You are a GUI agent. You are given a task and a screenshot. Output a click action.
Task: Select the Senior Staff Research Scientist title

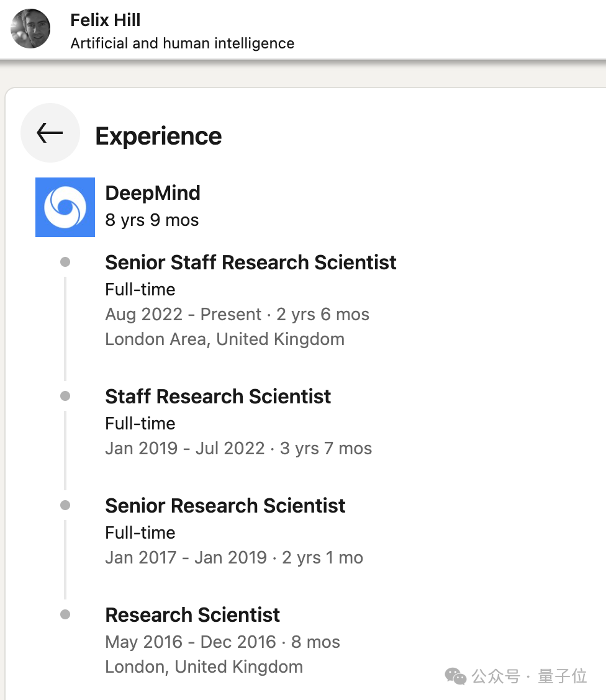251,262
